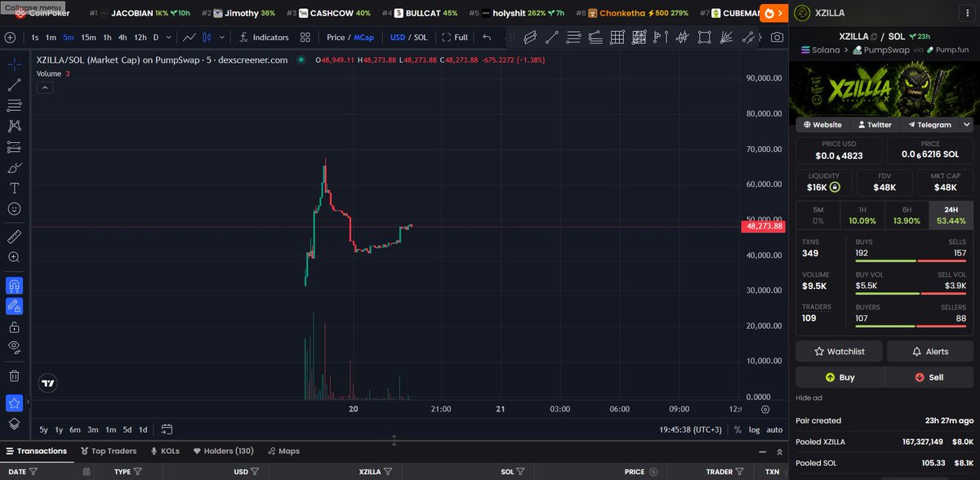Open the Fibonacci retracement tools
980x480 pixels.
(x=14, y=105)
